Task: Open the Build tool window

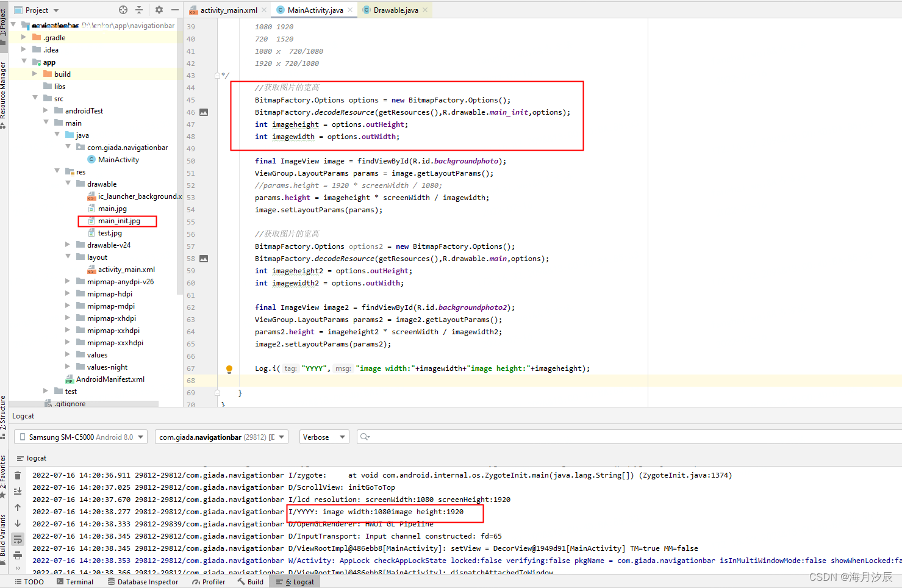Action: 251,582
